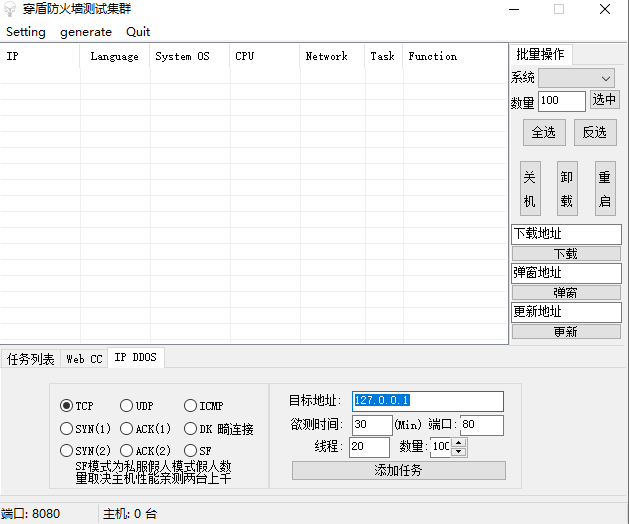Switch to the Web CC tab
629x524 pixels.
(84, 359)
